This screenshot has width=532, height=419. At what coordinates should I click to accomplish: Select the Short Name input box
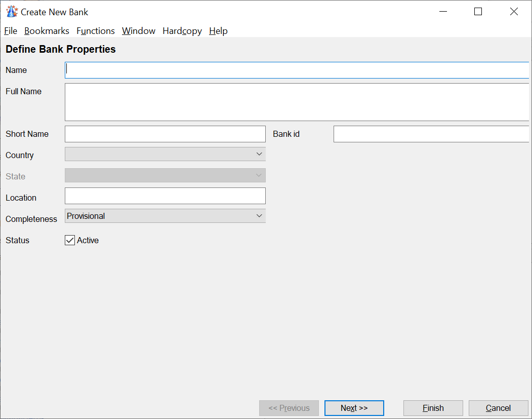pos(165,134)
